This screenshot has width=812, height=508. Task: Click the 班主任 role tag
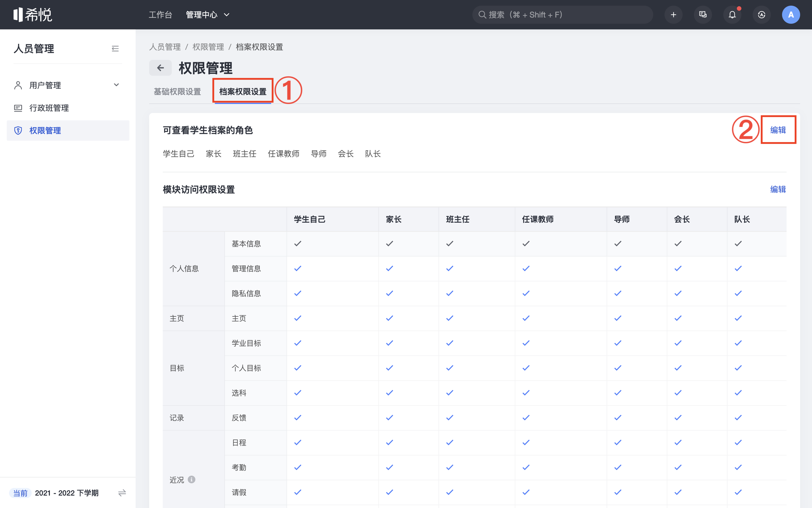point(245,154)
